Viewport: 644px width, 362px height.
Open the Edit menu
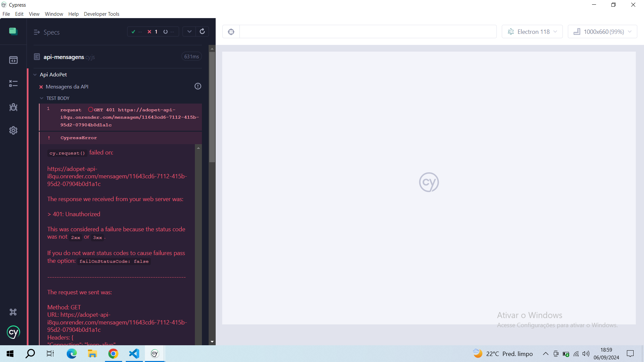click(19, 14)
